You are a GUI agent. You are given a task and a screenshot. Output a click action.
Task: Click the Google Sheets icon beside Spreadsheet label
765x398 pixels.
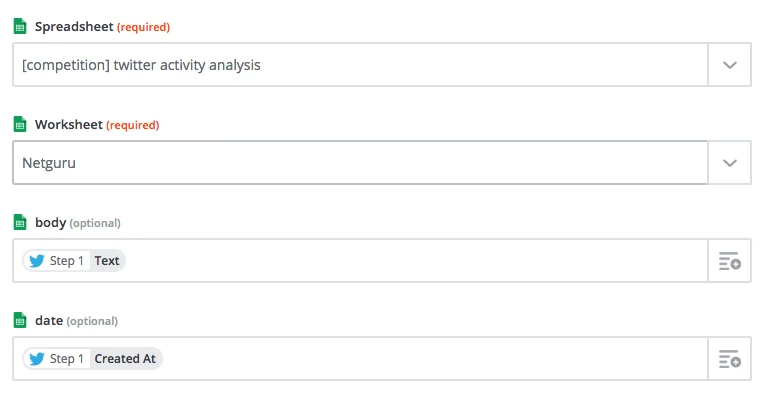click(20, 26)
